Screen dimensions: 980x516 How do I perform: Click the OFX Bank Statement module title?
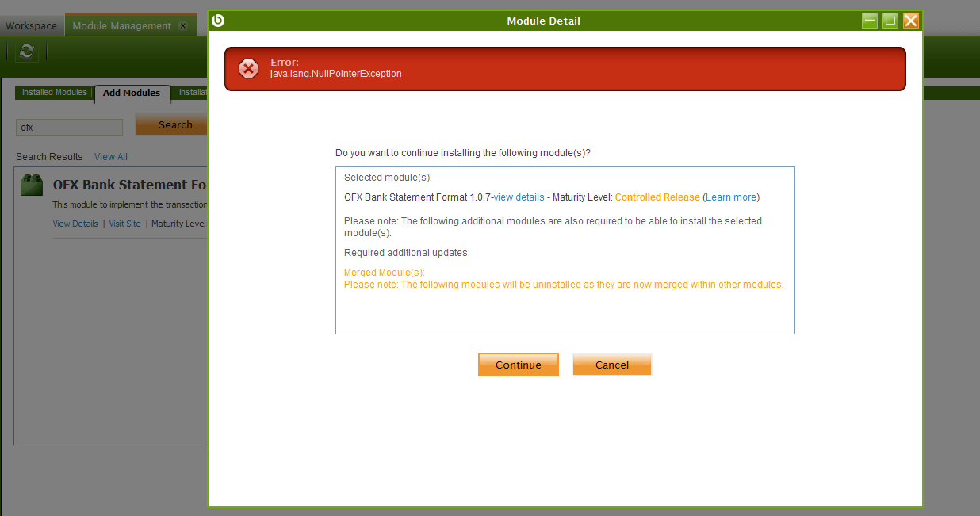coord(130,185)
